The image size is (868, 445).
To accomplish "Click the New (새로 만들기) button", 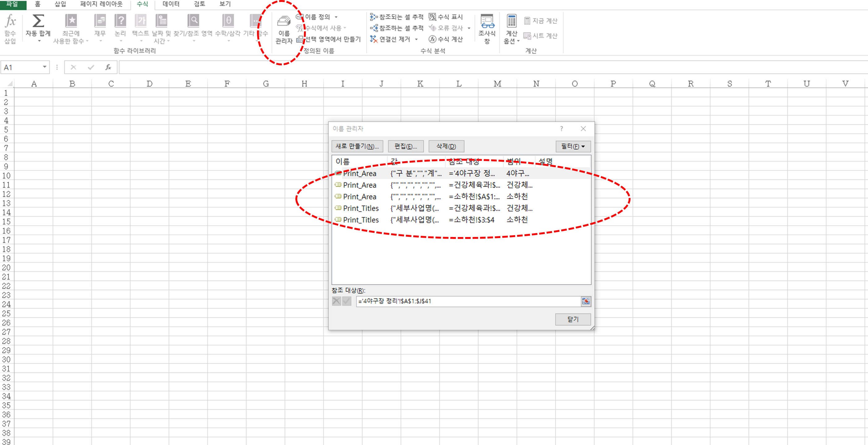I will point(357,146).
